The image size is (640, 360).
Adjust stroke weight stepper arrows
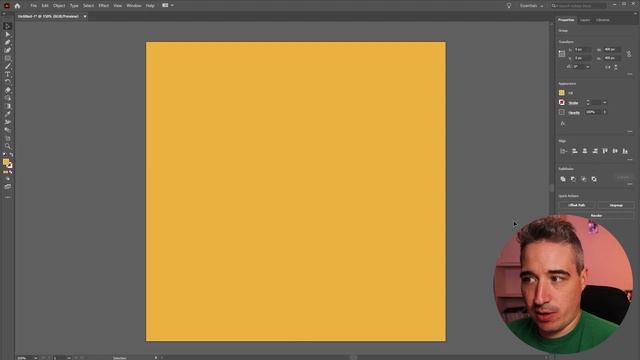(588, 102)
